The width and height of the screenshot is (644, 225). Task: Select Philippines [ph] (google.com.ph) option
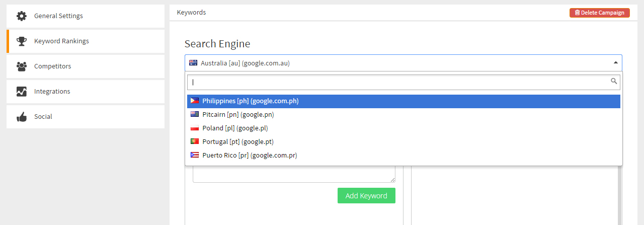[251, 101]
